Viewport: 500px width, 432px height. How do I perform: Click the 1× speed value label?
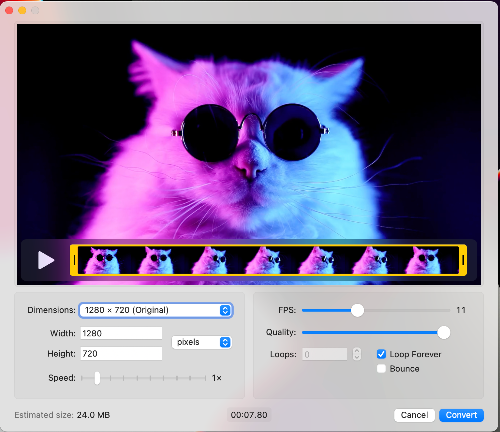[217, 378]
